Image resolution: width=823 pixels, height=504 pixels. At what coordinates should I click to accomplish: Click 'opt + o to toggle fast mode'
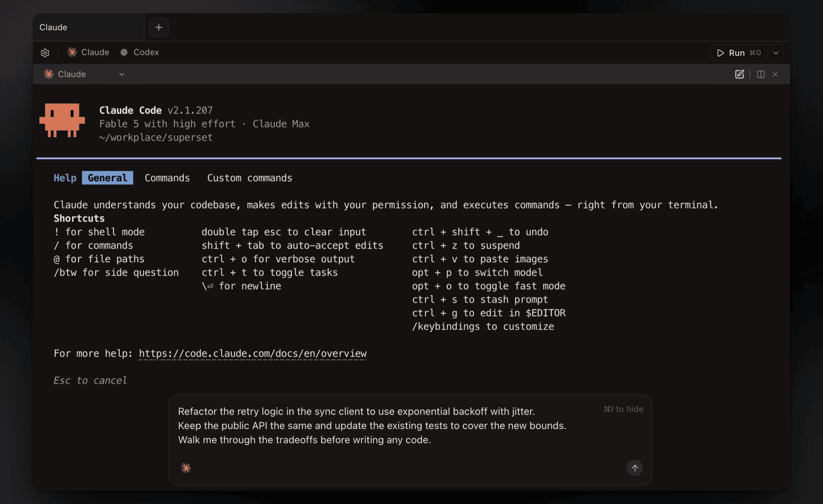[x=489, y=286]
